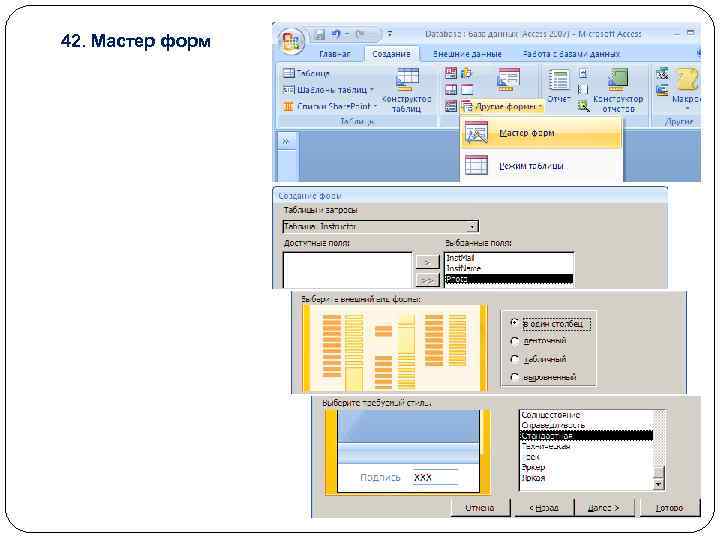Click the Таблица button in the ribbon
Image resolution: width=720 pixels, height=540 pixels.
coord(307,73)
